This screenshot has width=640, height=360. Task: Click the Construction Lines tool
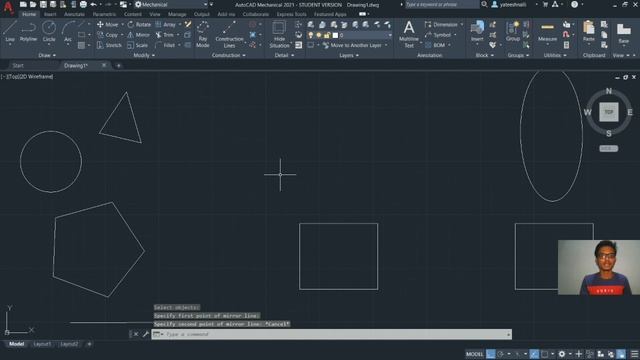[229, 34]
